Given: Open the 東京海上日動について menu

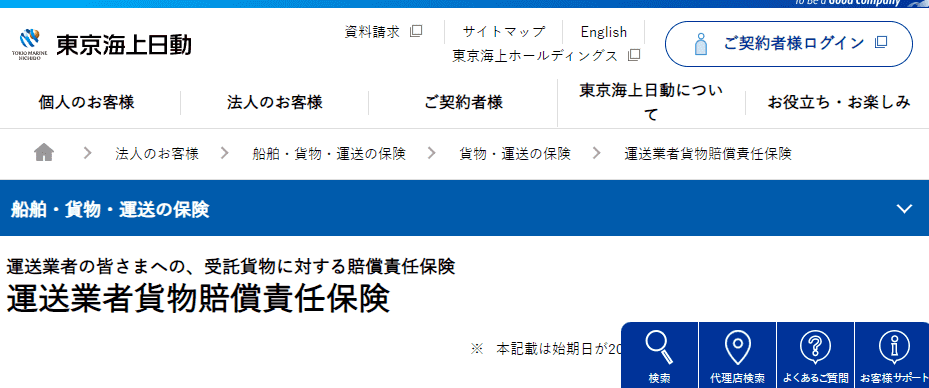Looking at the screenshot, I should (651, 102).
